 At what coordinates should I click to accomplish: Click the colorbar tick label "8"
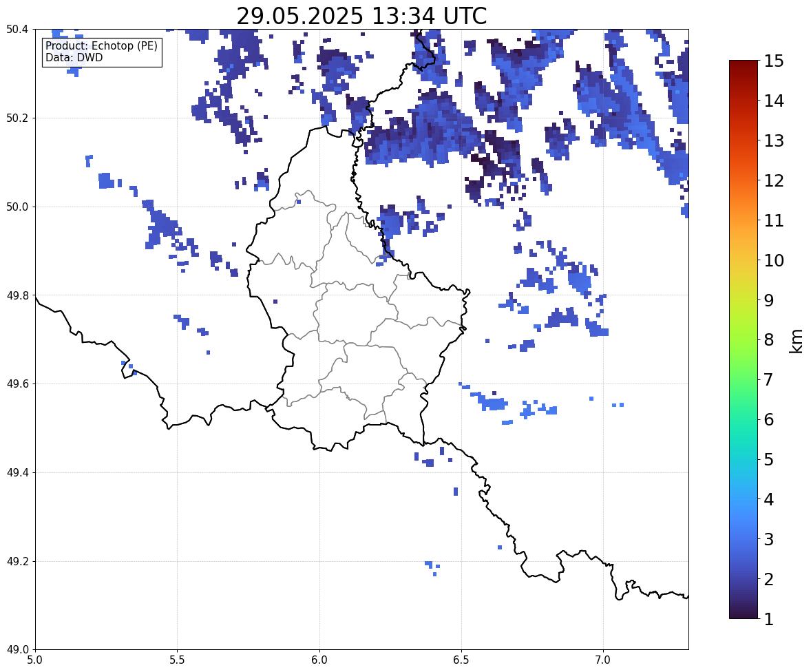tap(769, 340)
